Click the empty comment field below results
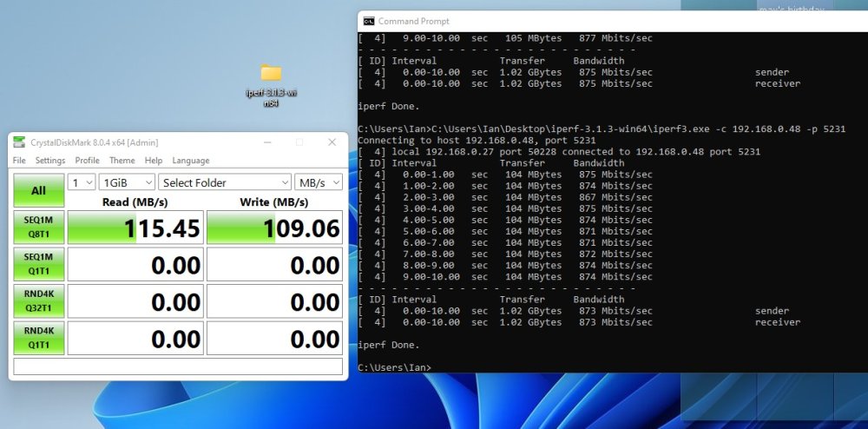868x429 pixels. pyautogui.click(x=178, y=366)
